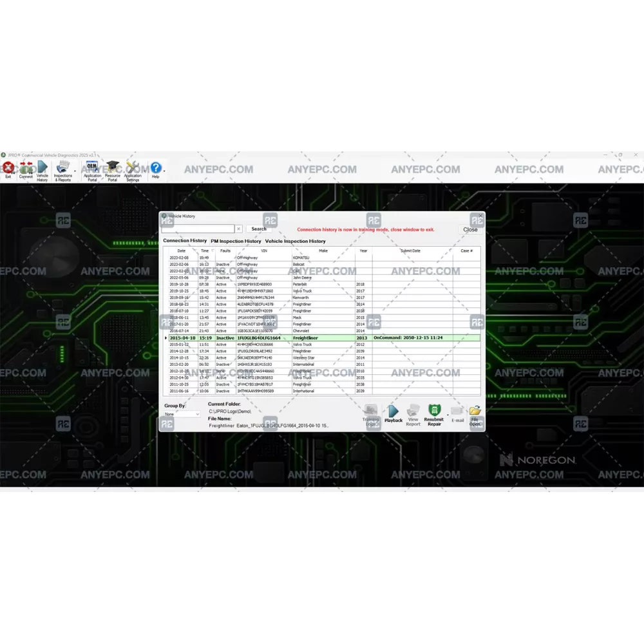
Task: Click the Connect toolbar icon
Action: (x=26, y=169)
